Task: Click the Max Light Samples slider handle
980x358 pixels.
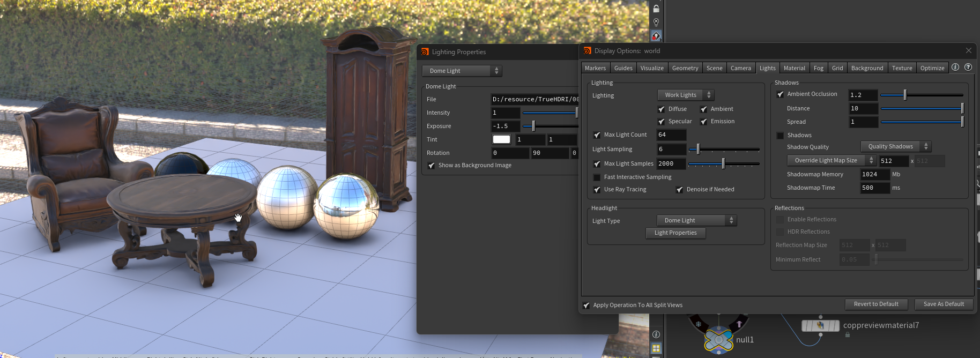Action: coord(723,163)
